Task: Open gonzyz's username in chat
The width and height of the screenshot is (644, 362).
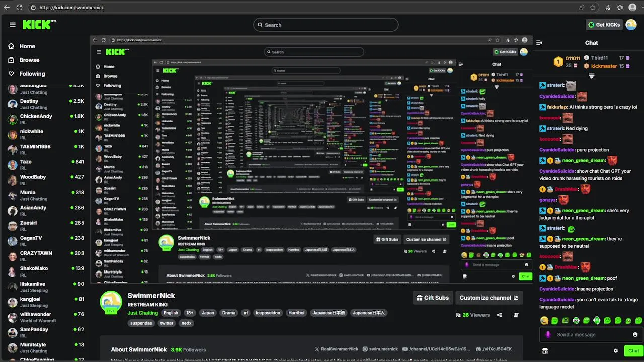Action: pos(547,200)
